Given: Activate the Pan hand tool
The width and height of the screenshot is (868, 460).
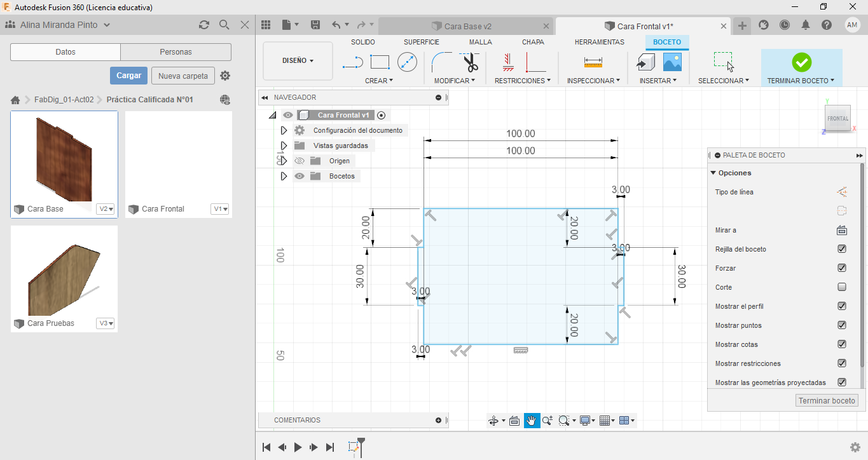Looking at the screenshot, I should 532,421.
